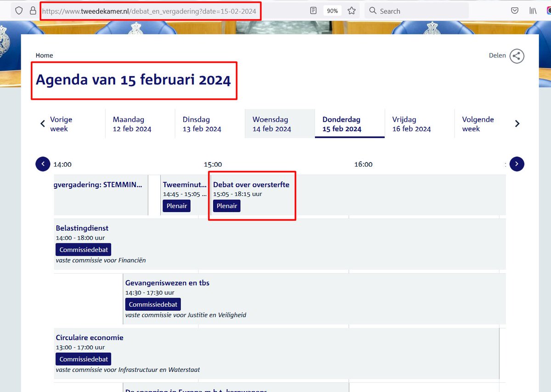Go to next week with right chevron
The image size is (551, 392).
tap(517, 123)
